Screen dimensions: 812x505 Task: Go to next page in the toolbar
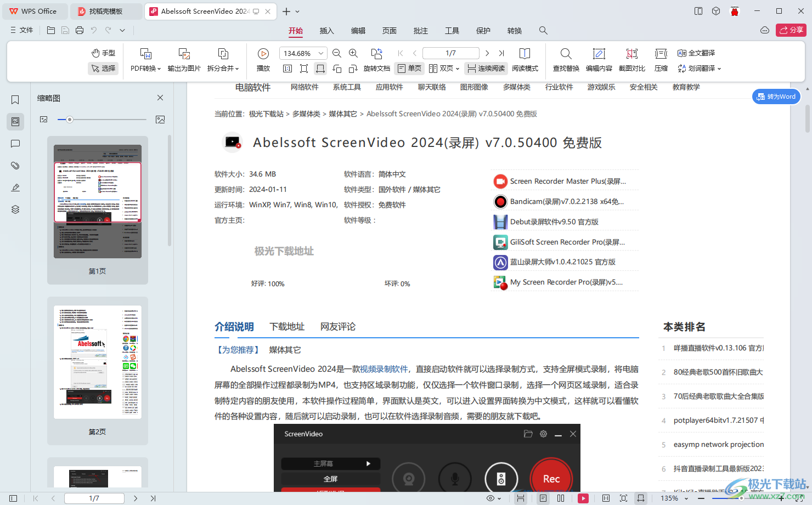coord(487,53)
